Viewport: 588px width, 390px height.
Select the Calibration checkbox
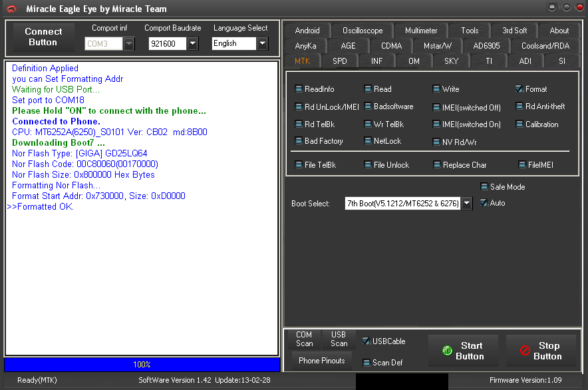(x=519, y=124)
